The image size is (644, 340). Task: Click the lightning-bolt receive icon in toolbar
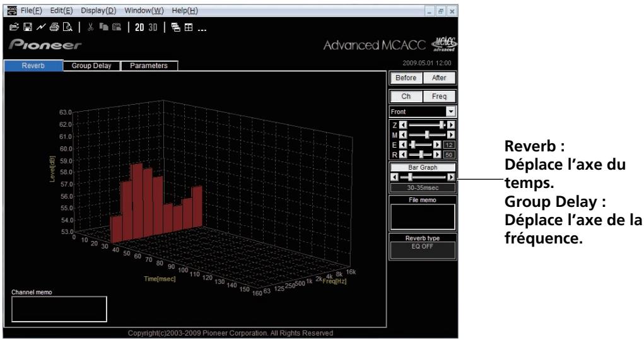tap(40, 27)
